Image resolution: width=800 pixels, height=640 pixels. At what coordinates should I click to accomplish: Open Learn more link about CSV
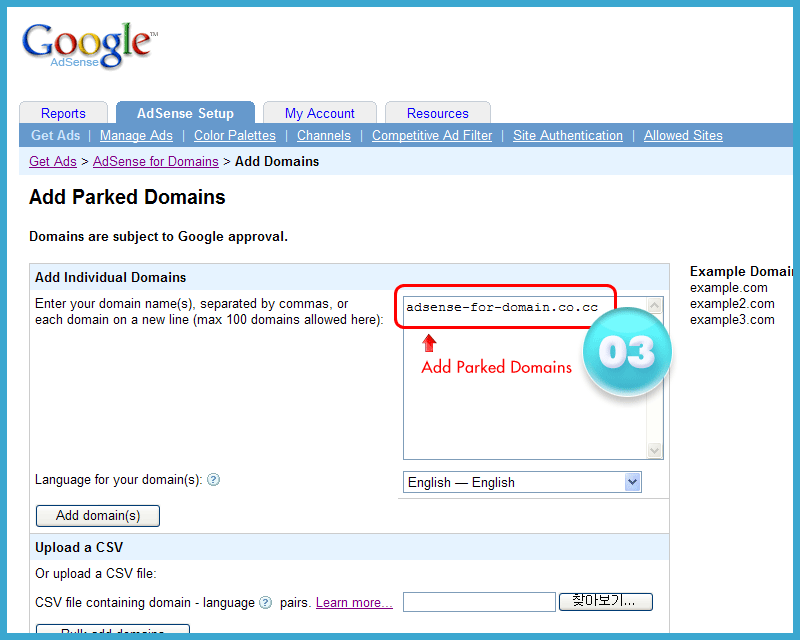(x=354, y=603)
